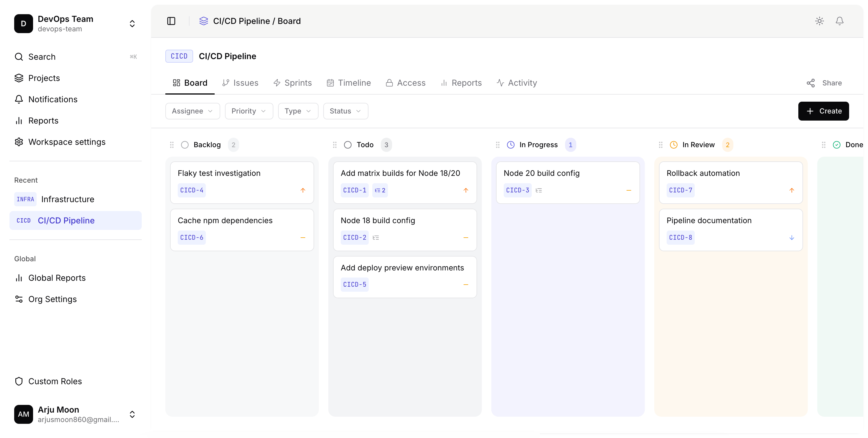This screenshot has width=868, height=438.
Task: Click the Done column check circle
Action: point(837,145)
